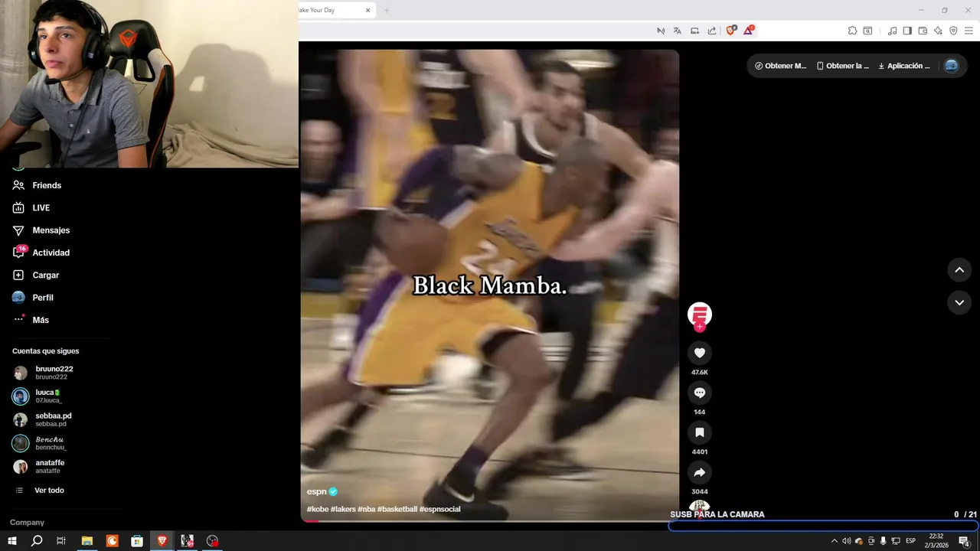Viewport: 980px width, 551px height.
Task: Open Leo AI sparkle icon
Action: click(938, 31)
